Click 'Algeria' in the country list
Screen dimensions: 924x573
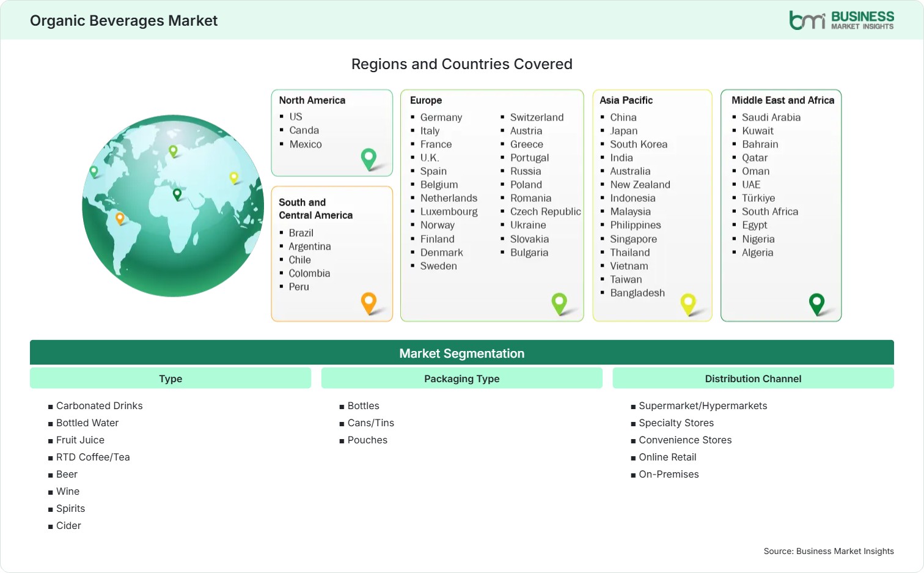pos(758,253)
